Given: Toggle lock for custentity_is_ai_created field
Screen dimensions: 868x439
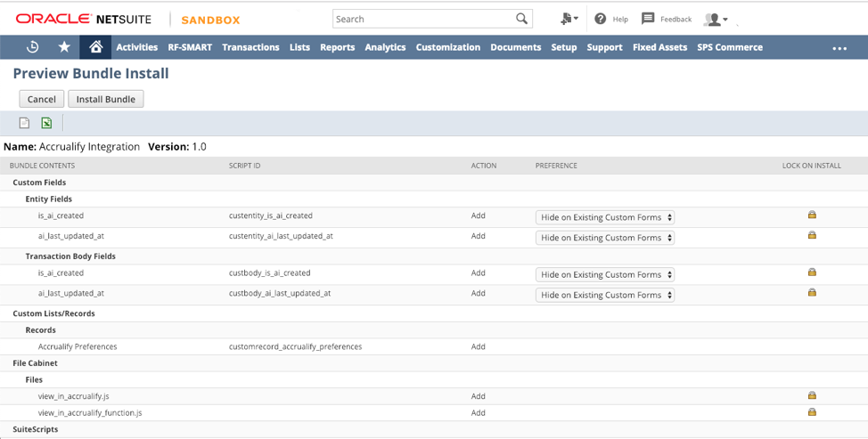Looking at the screenshot, I should (812, 215).
